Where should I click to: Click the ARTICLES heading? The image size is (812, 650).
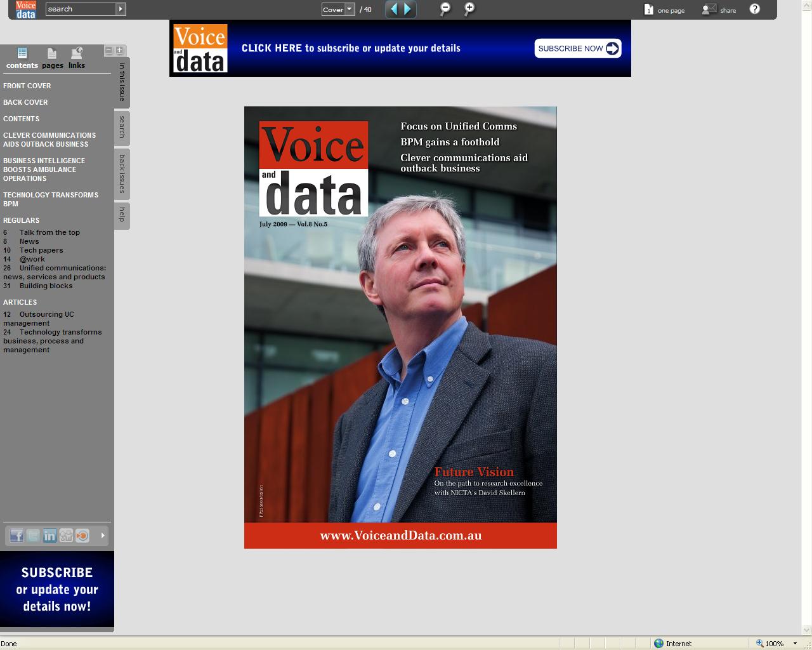[20, 302]
